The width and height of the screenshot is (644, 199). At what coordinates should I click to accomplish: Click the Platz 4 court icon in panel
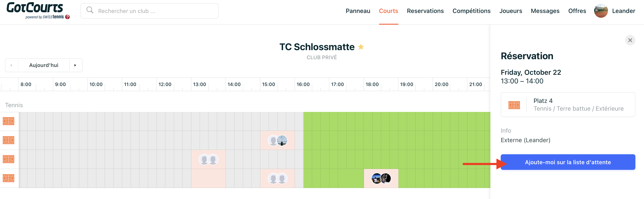point(514,105)
